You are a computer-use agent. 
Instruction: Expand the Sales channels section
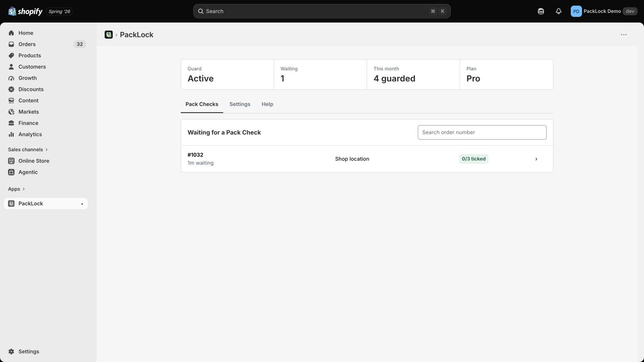28,150
